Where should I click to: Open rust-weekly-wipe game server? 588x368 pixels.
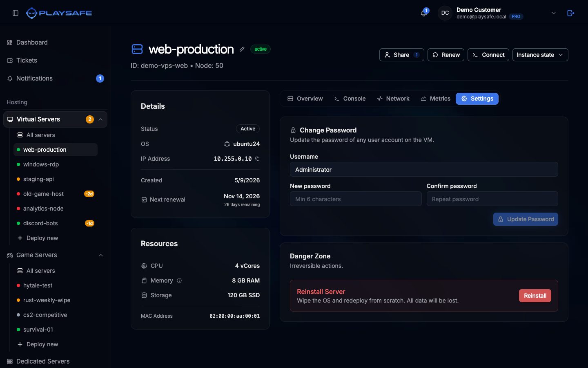pos(56,300)
